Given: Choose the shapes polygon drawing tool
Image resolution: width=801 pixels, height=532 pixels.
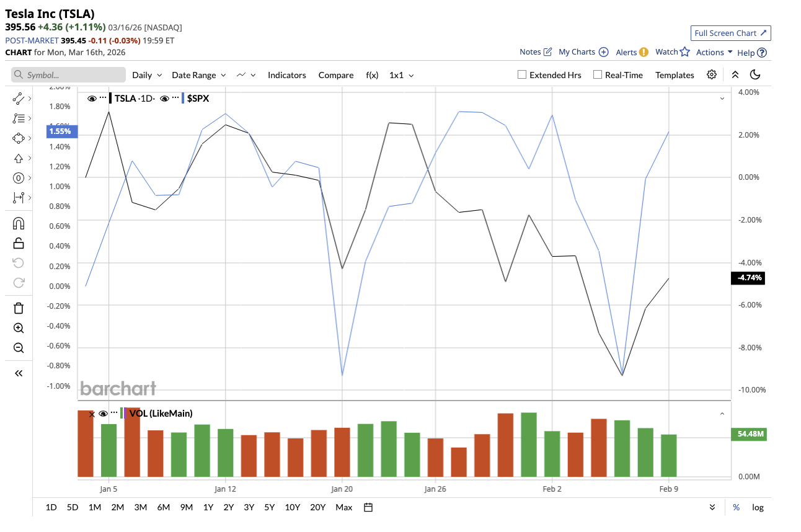Looking at the screenshot, I should [x=18, y=138].
